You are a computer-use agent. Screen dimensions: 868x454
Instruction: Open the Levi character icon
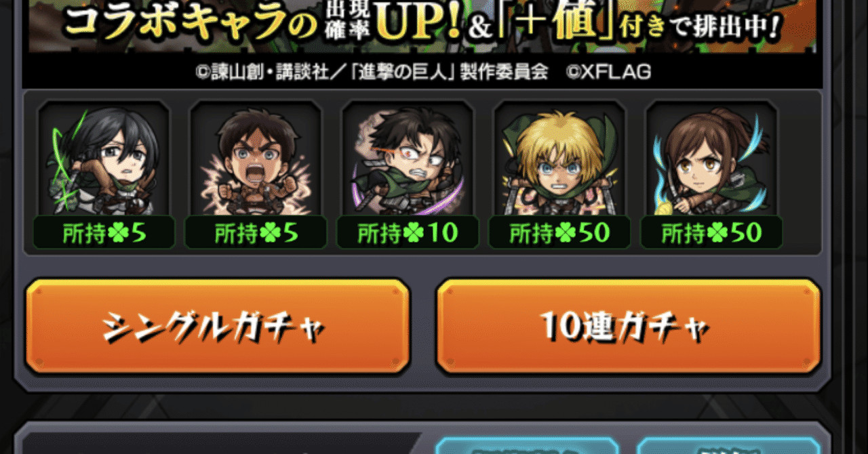408,157
